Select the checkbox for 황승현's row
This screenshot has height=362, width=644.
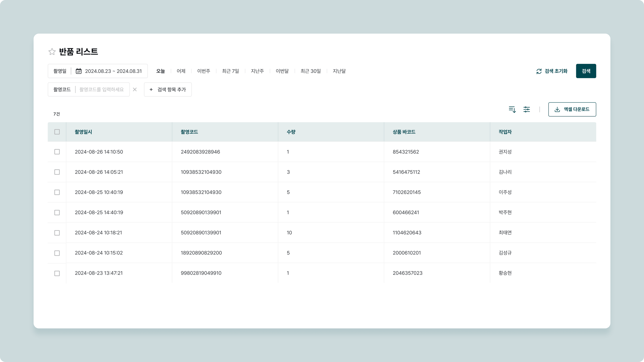coord(57,273)
